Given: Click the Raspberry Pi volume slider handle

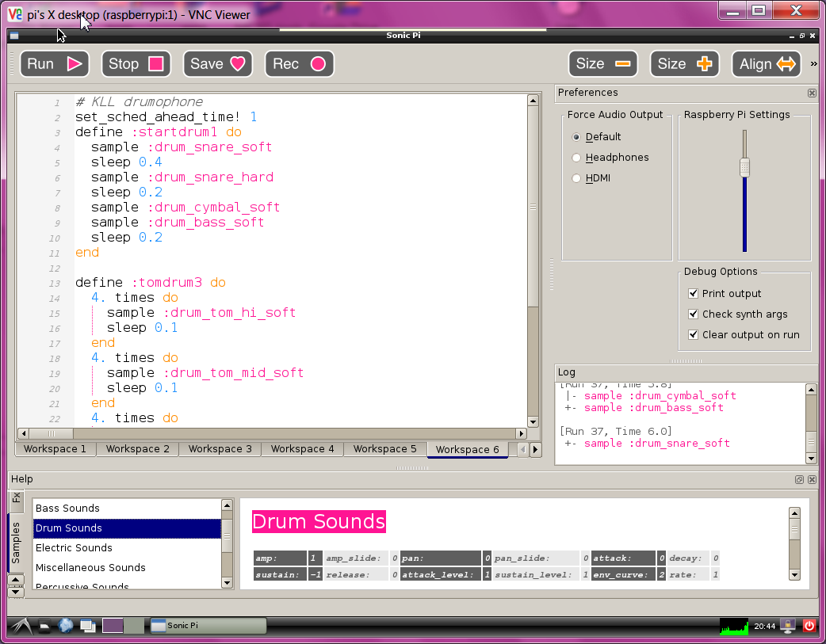Looking at the screenshot, I should tap(744, 167).
